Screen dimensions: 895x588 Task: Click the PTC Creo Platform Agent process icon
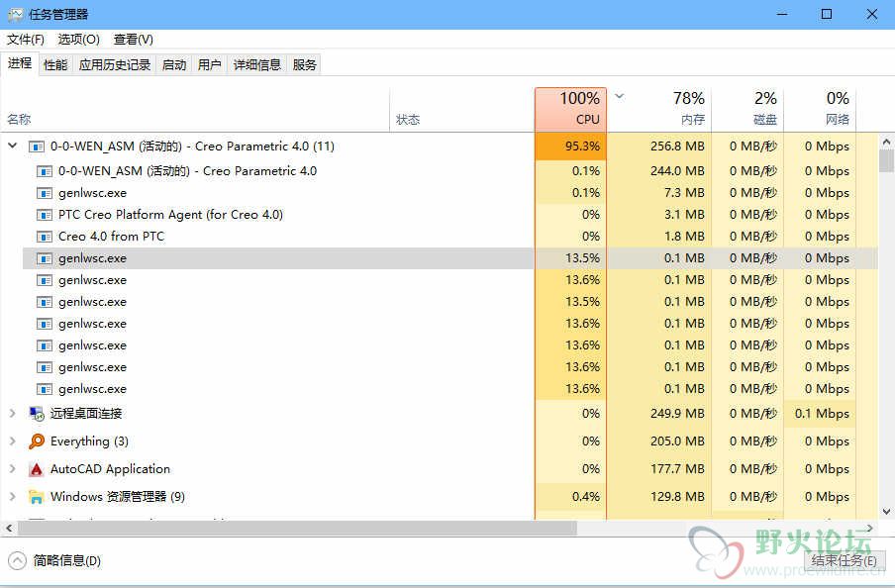point(44,215)
